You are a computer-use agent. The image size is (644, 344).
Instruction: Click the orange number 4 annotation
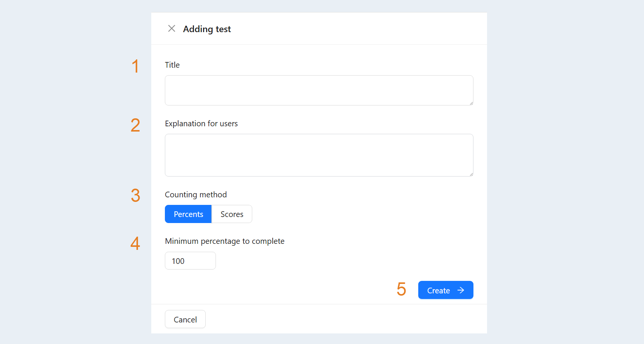point(135,243)
